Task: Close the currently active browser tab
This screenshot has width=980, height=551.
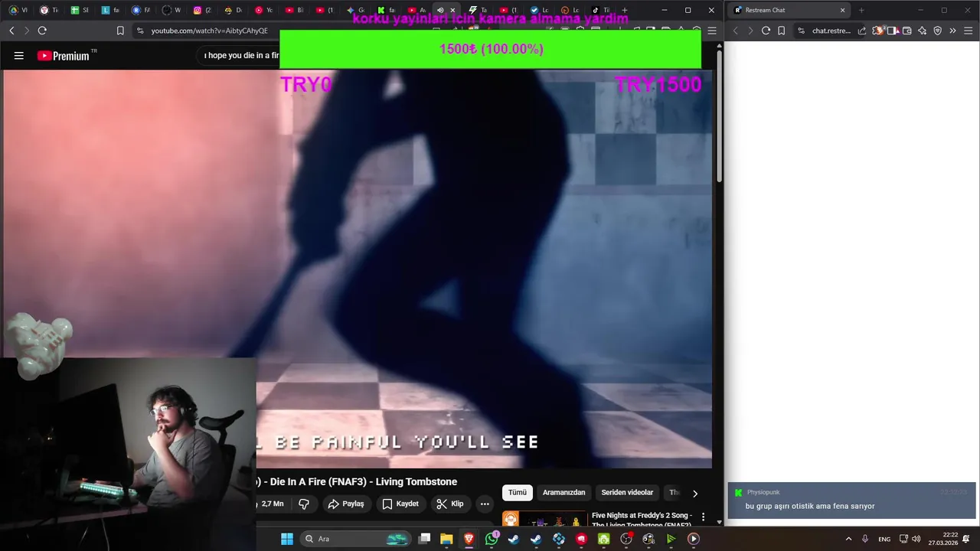Action: pyautogui.click(x=452, y=10)
